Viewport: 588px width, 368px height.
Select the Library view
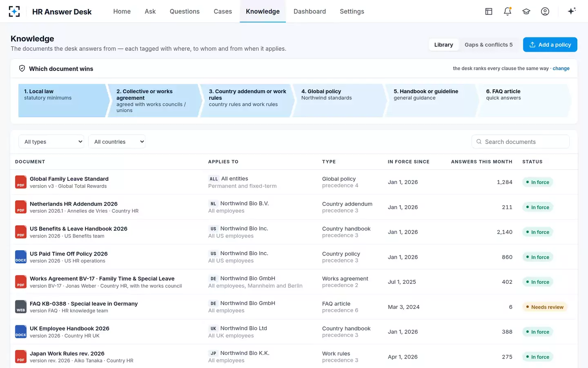pyautogui.click(x=444, y=45)
